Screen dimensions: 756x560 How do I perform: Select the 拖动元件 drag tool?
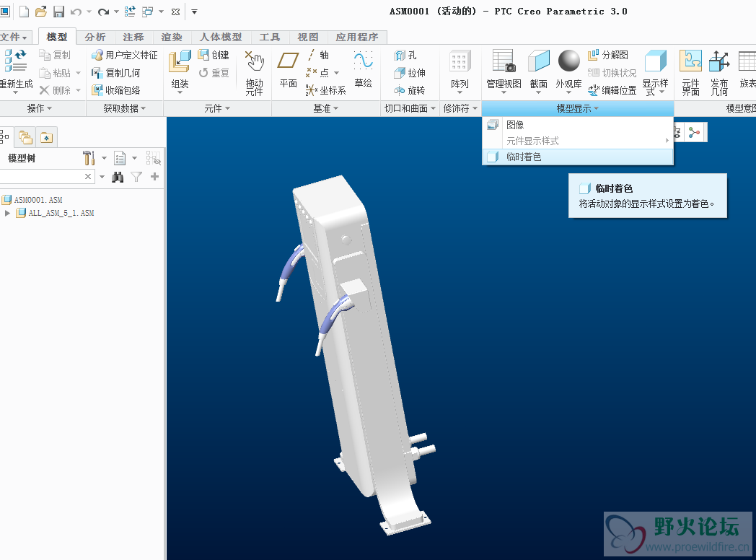point(254,73)
